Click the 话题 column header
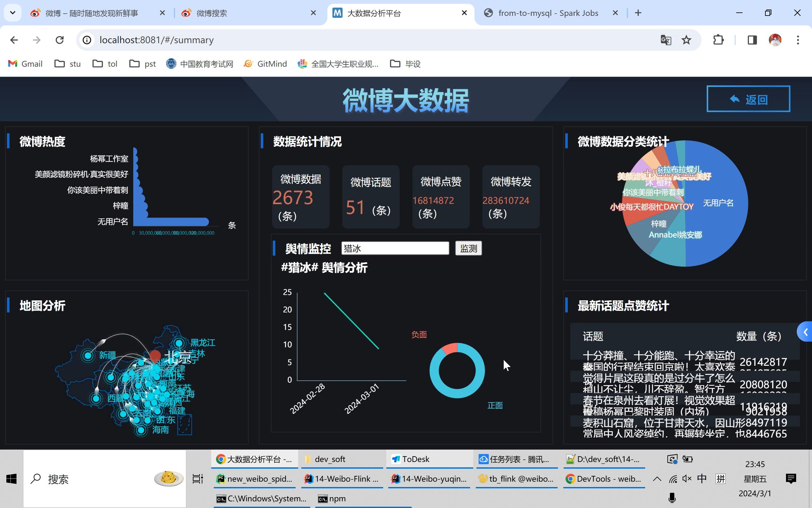This screenshot has width=812, height=508. [x=593, y=336]
